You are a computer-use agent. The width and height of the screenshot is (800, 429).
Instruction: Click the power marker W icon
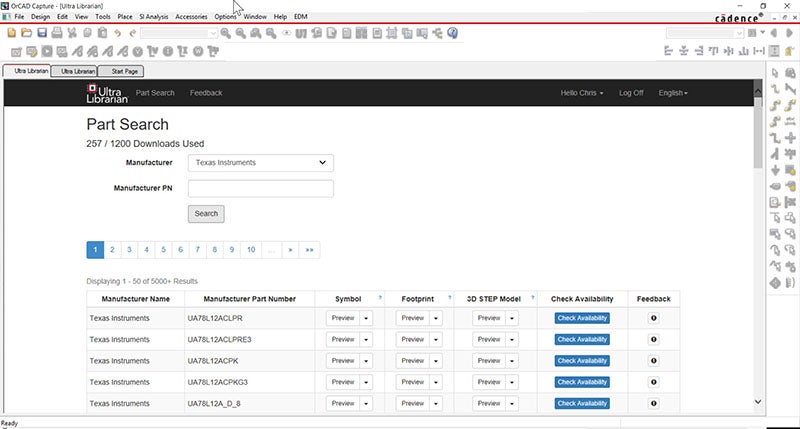pyautogui.click(x=198, y=52)
